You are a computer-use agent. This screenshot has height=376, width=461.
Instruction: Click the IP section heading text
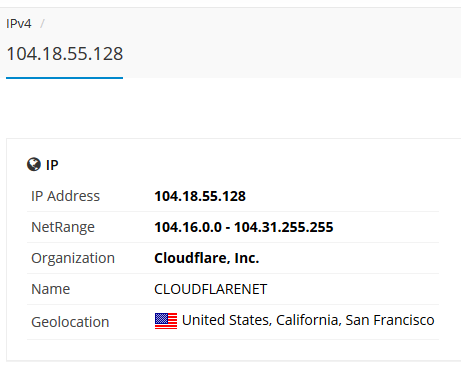52,165
